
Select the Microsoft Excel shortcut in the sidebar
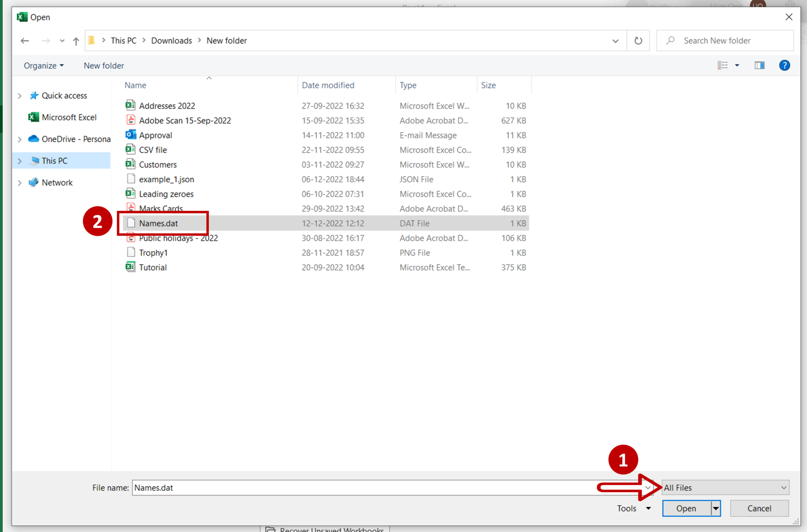pyautogui.click(x=69, y=117)
